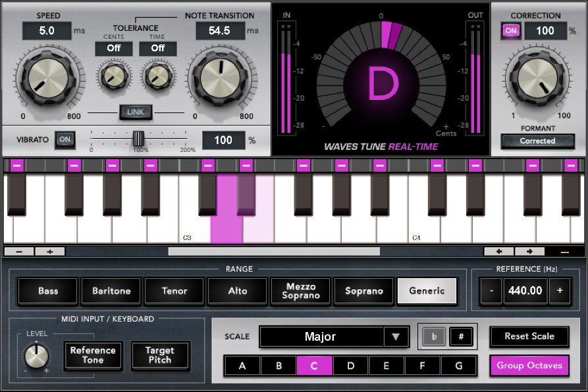
Task: Click the light-pink E3 piano key
Action: [258, 228]
